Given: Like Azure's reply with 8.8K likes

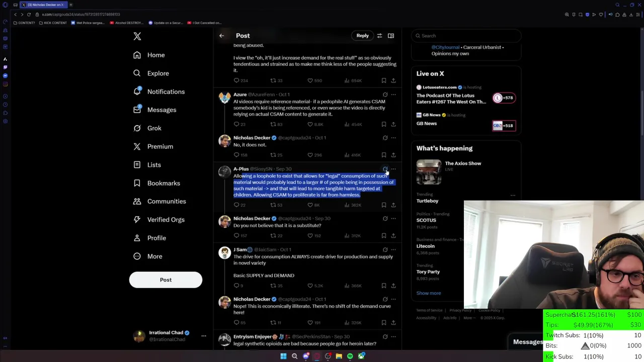Looking at the screenshot, I should [315, 124].
